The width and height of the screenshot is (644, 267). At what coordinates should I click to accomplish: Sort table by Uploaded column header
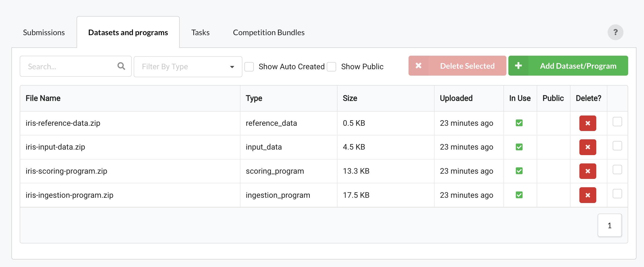point(456,98)
